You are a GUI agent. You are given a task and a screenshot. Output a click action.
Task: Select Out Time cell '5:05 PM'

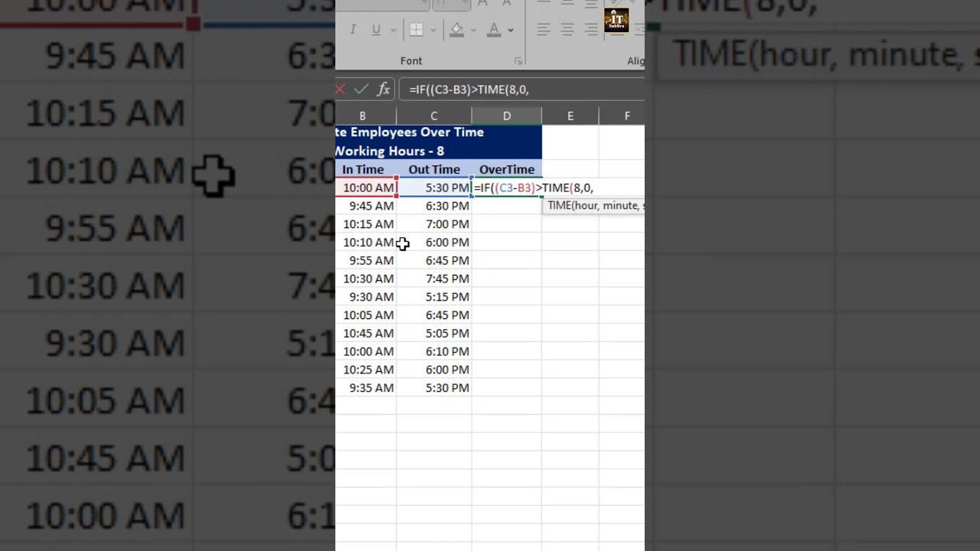433,333
